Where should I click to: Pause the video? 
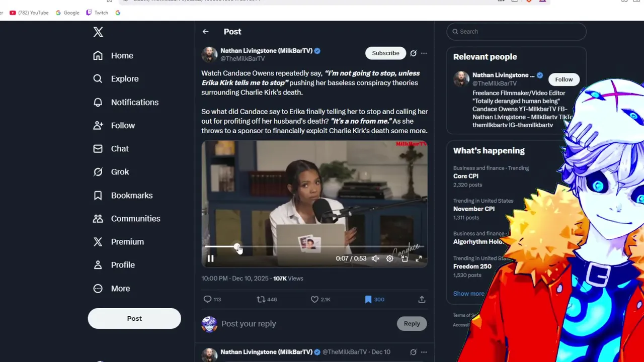pyautogui.click(x=211, y=258)
